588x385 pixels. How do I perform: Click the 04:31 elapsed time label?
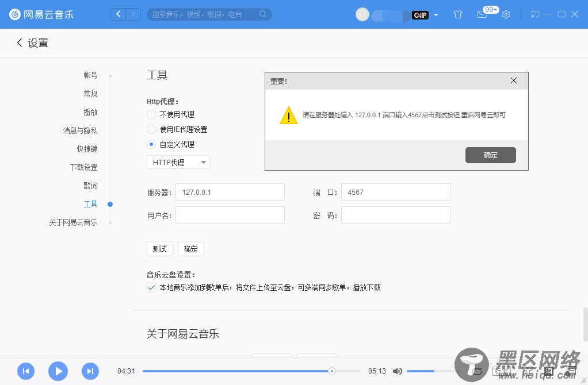click(x=126, y=371)
